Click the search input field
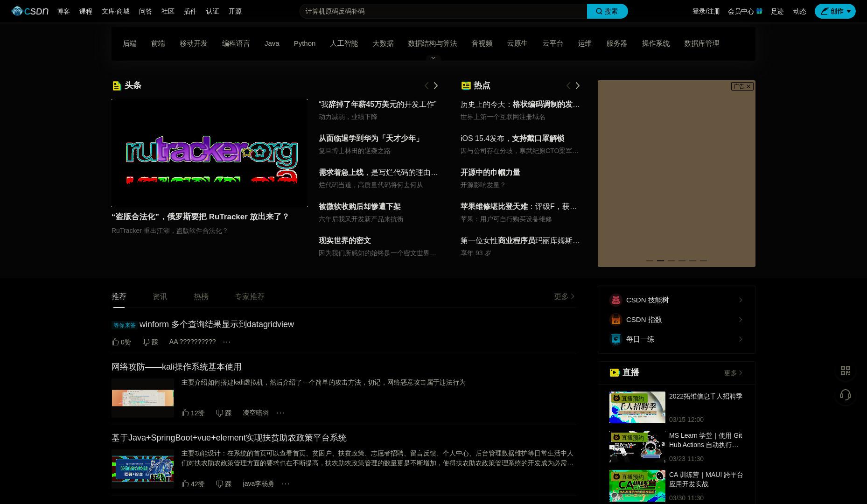The height and width of the screenshot is (504, 867). [x=443, y=11]
